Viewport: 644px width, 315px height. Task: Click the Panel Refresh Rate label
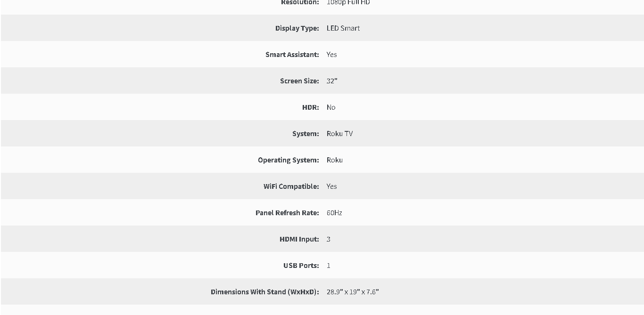[287, 213]
